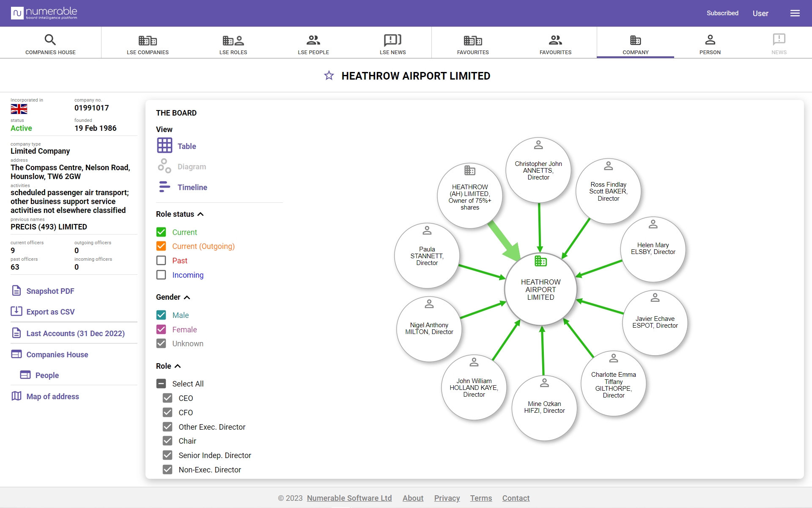Click the Christopher John Annetts director node

[538, 170]
